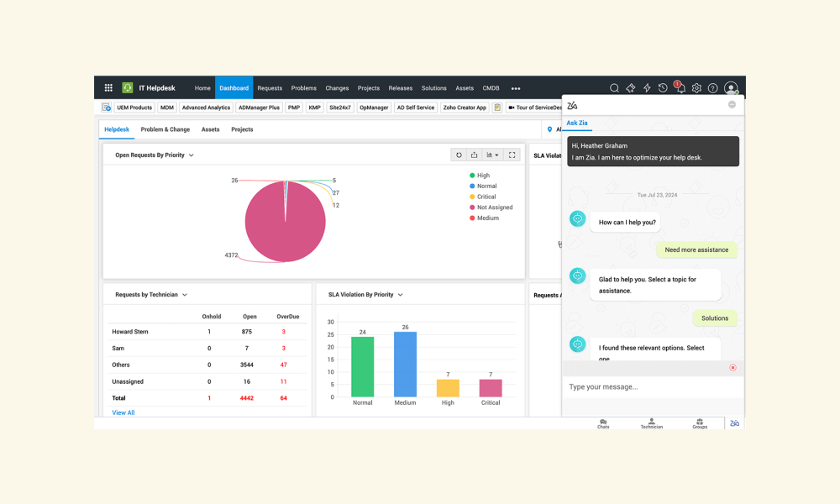This screenshot has width=840, height=504.
Task: Click the blue Medium bar in SLA chart
Action: coord(405,365)
